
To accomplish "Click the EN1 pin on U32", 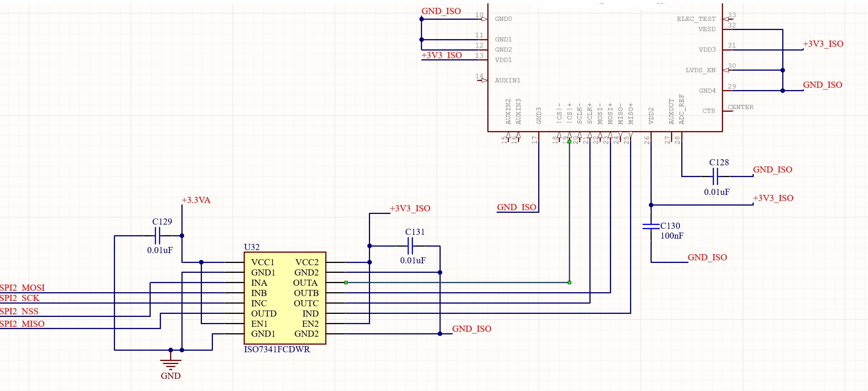I will (x=259, y=324).
